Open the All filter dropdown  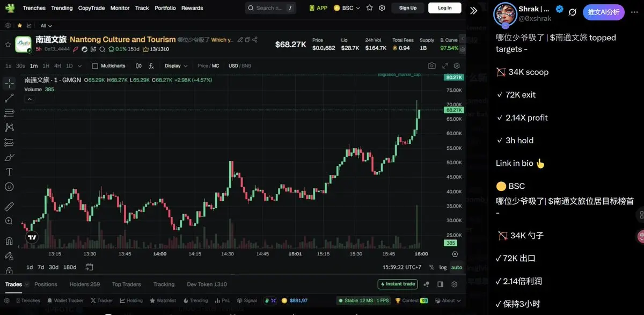[46, 25]
